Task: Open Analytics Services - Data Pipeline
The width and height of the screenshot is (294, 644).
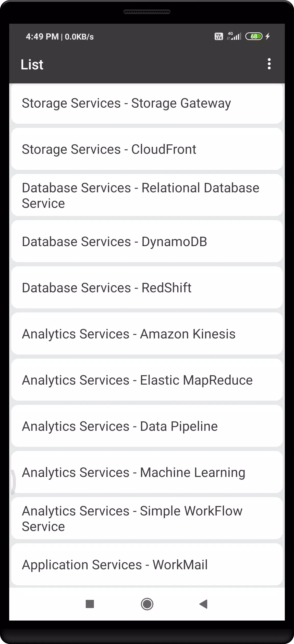Action: pos(147,426)
